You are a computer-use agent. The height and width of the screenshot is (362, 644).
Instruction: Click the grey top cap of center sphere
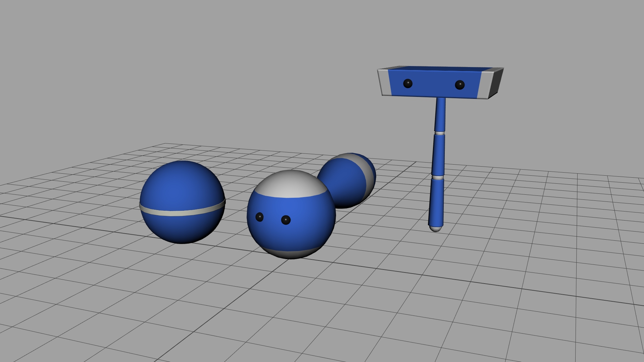coord(290,184)
